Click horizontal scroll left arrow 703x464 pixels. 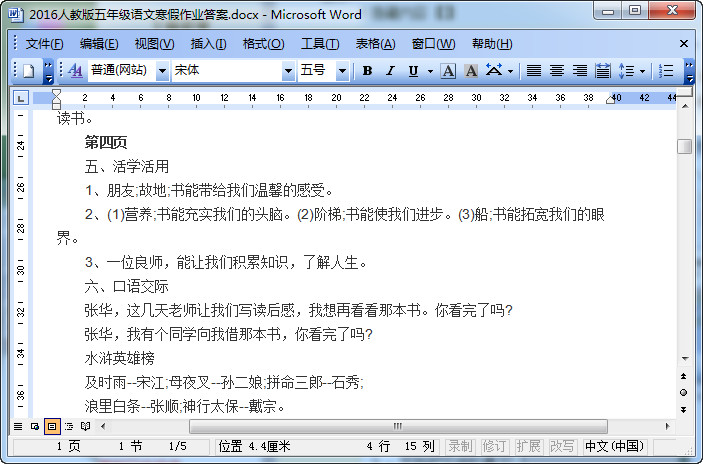click(104, 426)
